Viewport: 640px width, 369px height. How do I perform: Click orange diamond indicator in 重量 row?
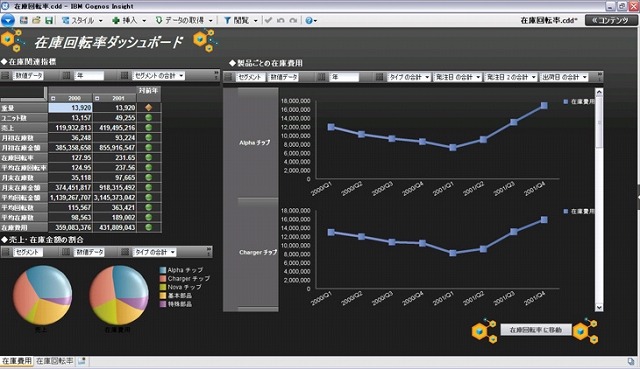pos(149,107)
